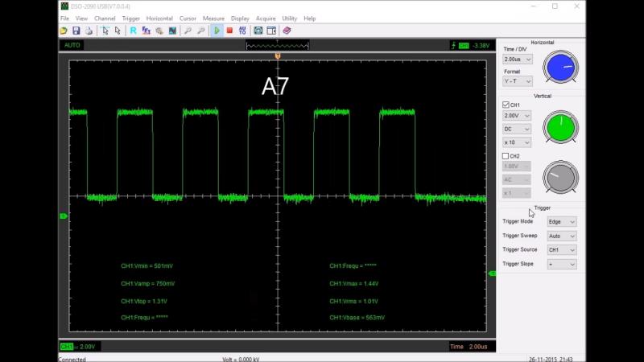The width and height of the screenshot is (644, 362).
Task: Expand the Trigger Sweep Auto dropdown
Action: click(x=562, y=237)
